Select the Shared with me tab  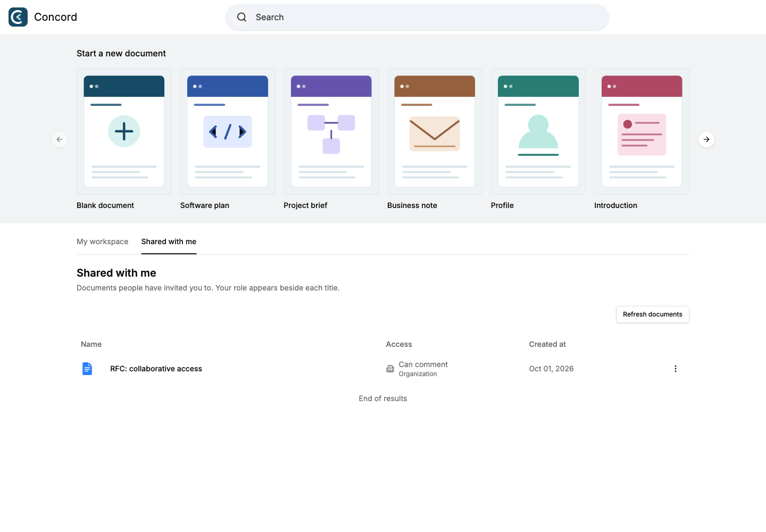[x=169, y=242]
